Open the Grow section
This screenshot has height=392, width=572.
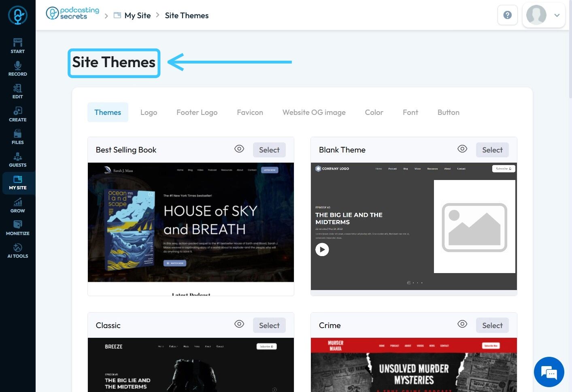[x=18, y=205]
